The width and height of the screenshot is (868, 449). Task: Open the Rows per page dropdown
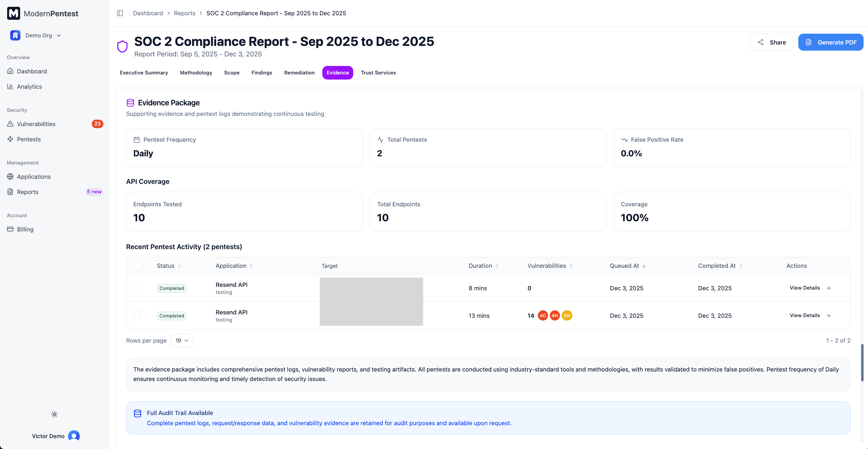point(182,341)
